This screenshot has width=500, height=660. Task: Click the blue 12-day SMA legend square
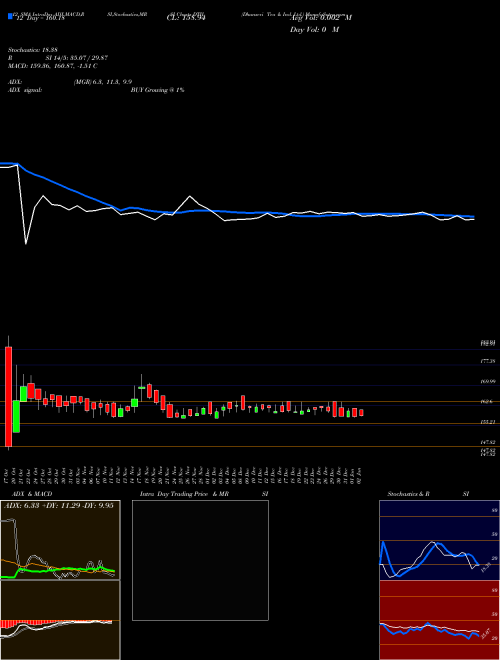[10, 16]
